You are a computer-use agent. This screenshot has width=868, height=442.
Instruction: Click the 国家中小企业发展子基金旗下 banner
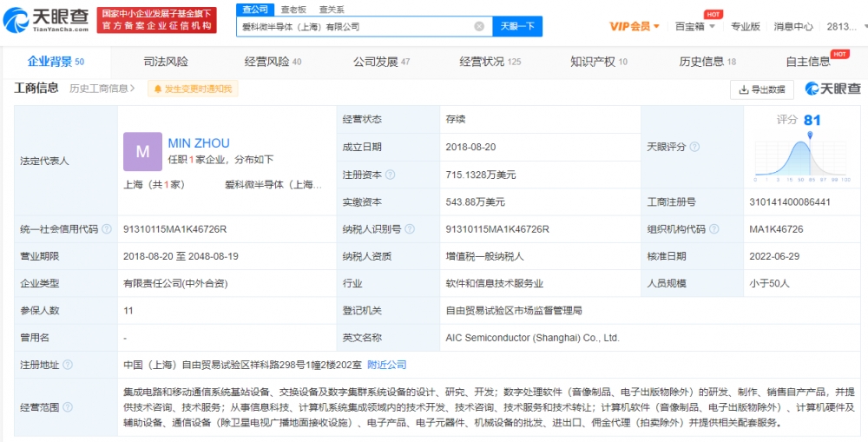tap(156, 21)
